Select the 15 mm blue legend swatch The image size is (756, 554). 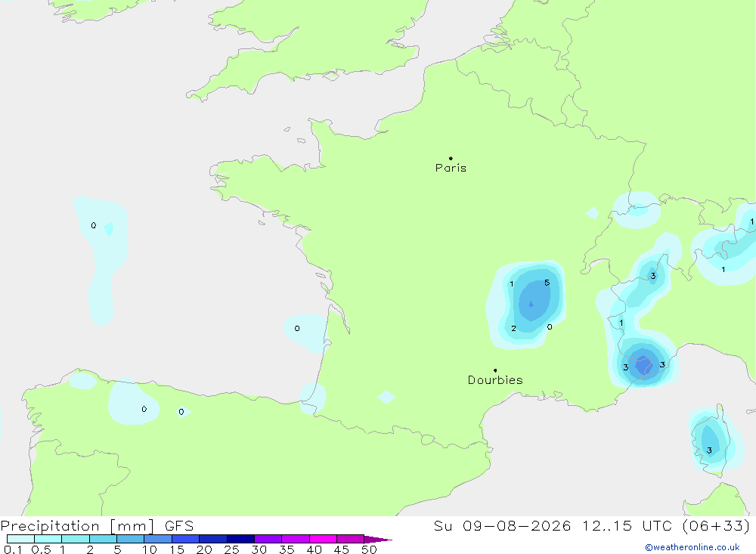pyautogui.click(x=185, y=539)
